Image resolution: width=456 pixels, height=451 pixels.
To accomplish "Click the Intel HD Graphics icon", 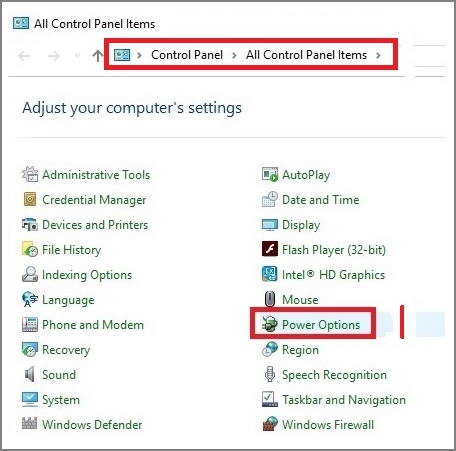I will 270,274.
